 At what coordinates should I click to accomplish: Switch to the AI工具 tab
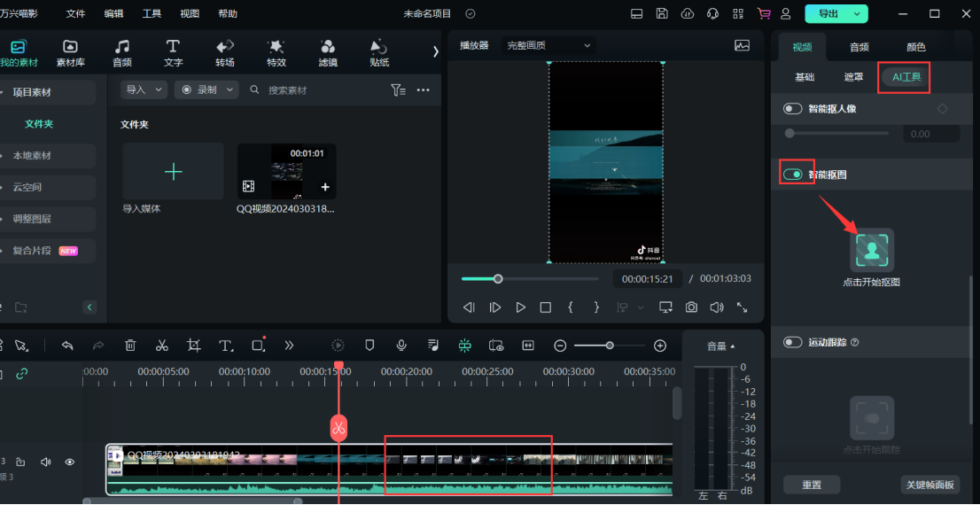point(906,77)
